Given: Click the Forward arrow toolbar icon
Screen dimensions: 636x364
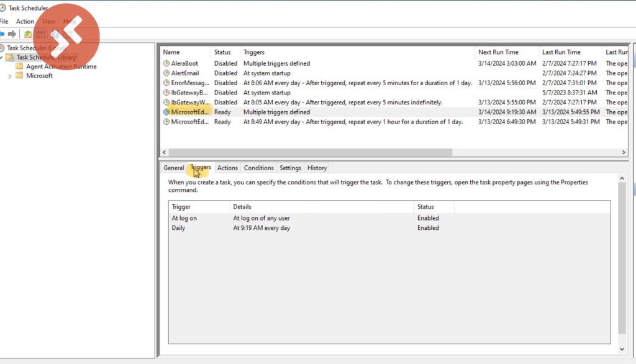Looking at the screenshot, I should point(12,34).
